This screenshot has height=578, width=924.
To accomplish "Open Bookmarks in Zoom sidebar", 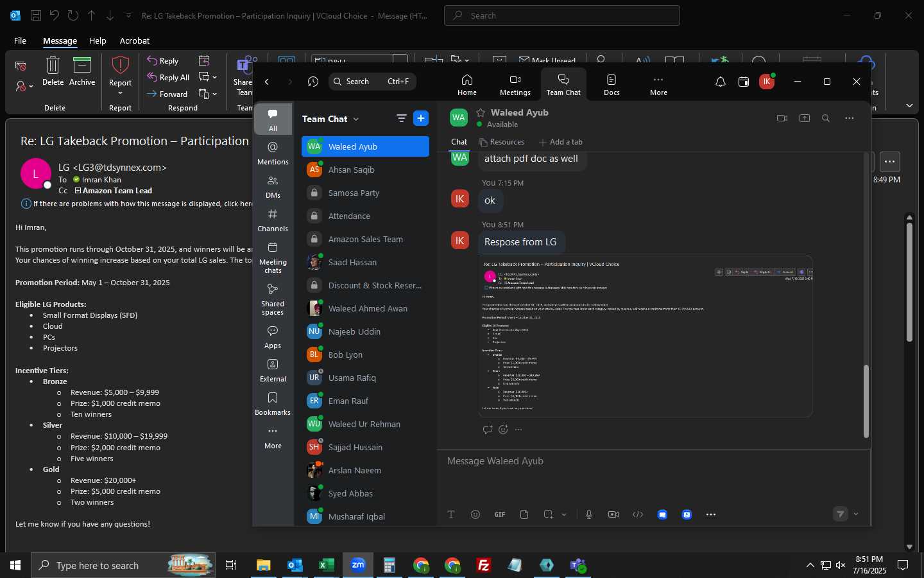I will [273, 404].
